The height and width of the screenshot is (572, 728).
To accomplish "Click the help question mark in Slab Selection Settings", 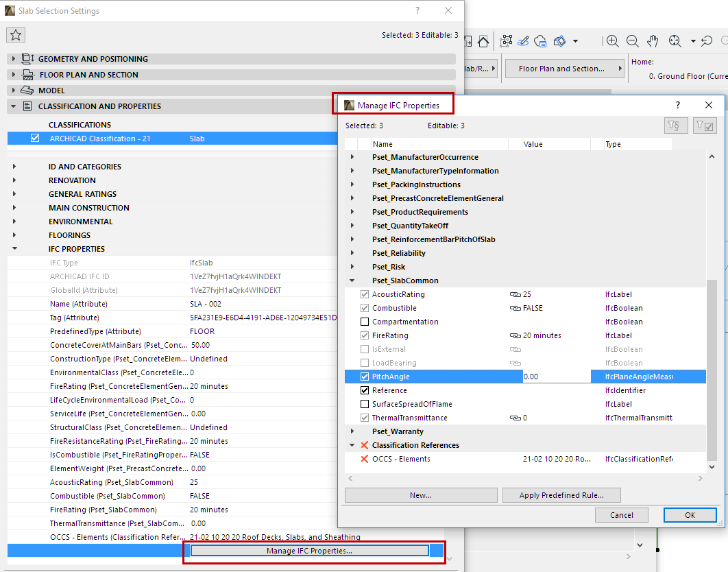I will [x=417, y=10].
